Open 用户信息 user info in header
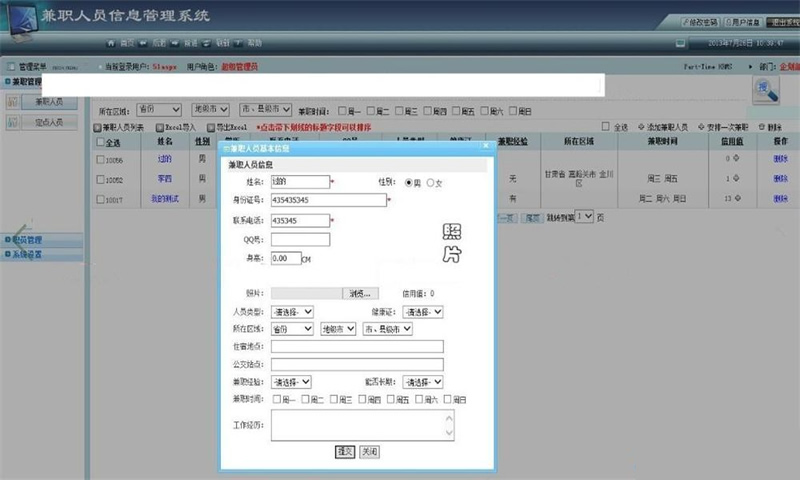Image resolution: width=800 pixels, height=480 pixels. (739, 21)
